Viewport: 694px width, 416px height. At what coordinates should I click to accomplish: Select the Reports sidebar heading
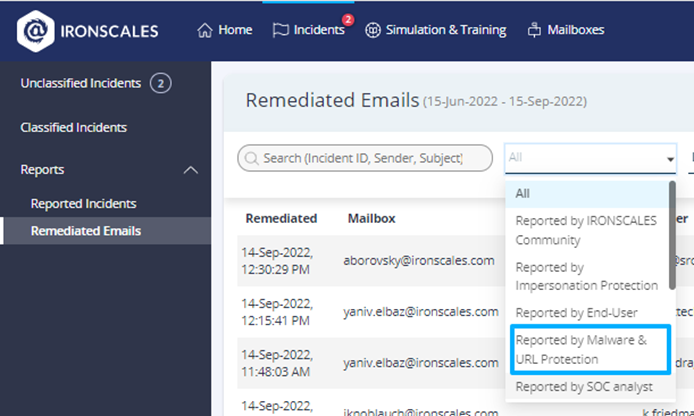tap(42, 169)
